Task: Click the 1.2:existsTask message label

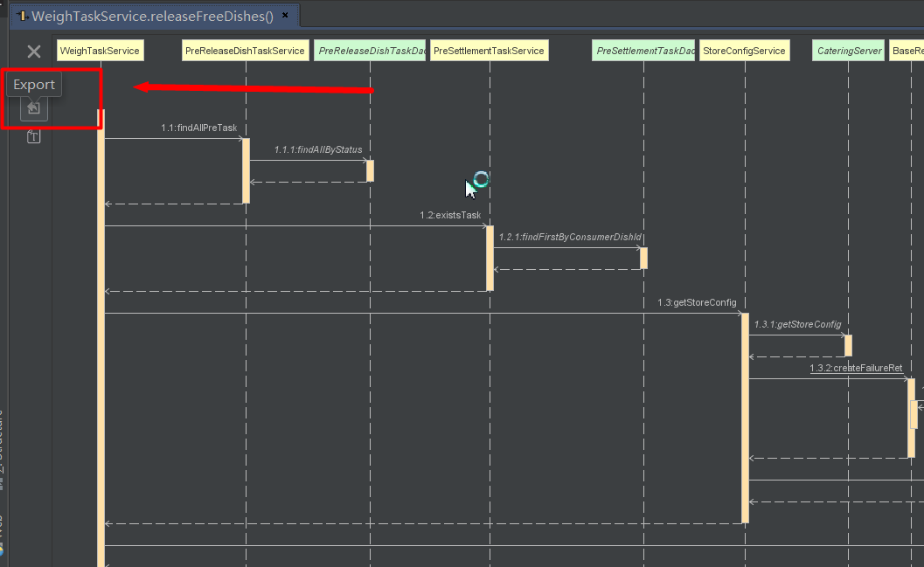Action: [x=449, y=215]
